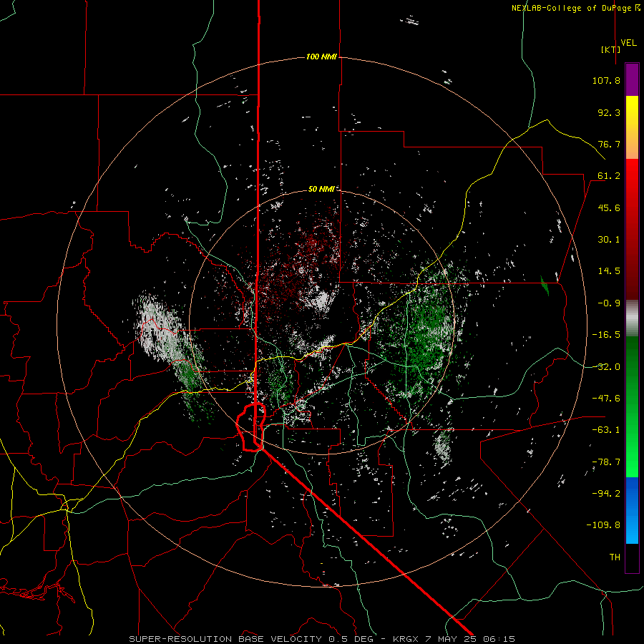Screen dimensions: 644x644
Task: Click the 92.3 legend value
Action: click(609, 112)
